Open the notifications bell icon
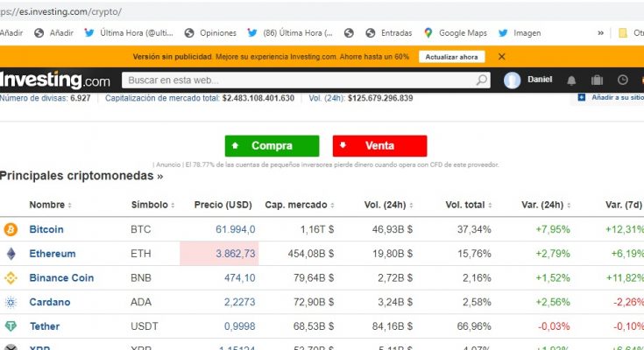 (571, 80)
